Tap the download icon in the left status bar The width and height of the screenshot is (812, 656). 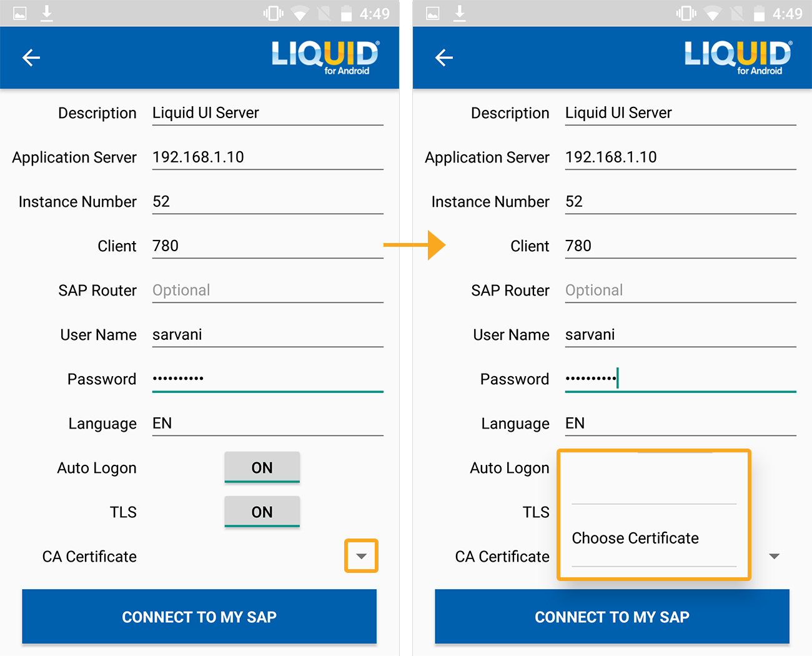47,13
